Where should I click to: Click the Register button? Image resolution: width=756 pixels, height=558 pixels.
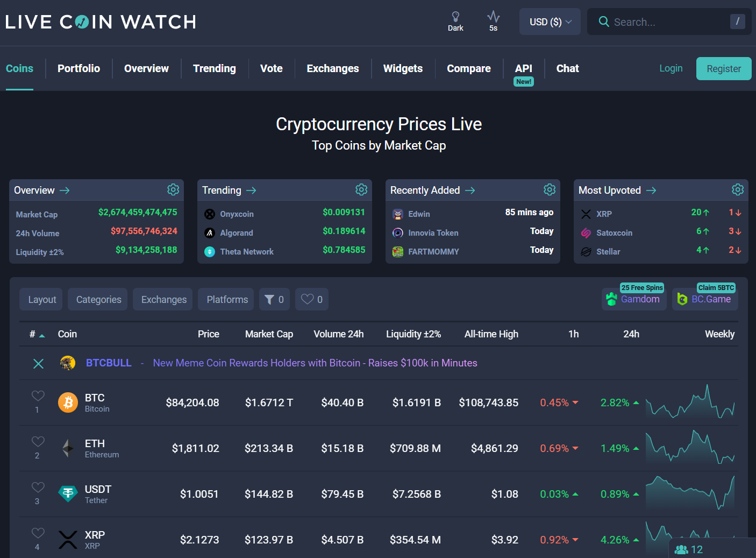724,68
